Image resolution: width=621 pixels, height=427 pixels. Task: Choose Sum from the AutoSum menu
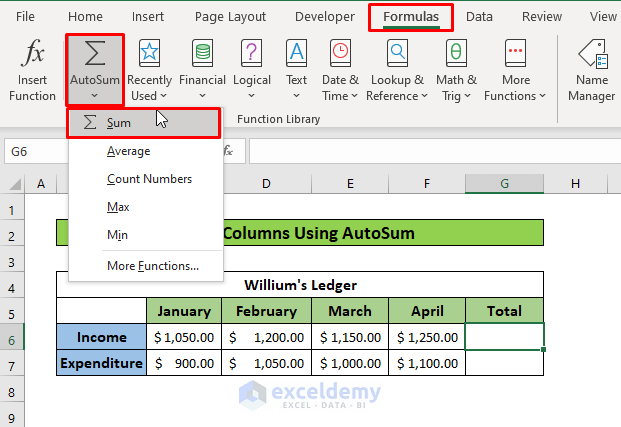[143, 123]
